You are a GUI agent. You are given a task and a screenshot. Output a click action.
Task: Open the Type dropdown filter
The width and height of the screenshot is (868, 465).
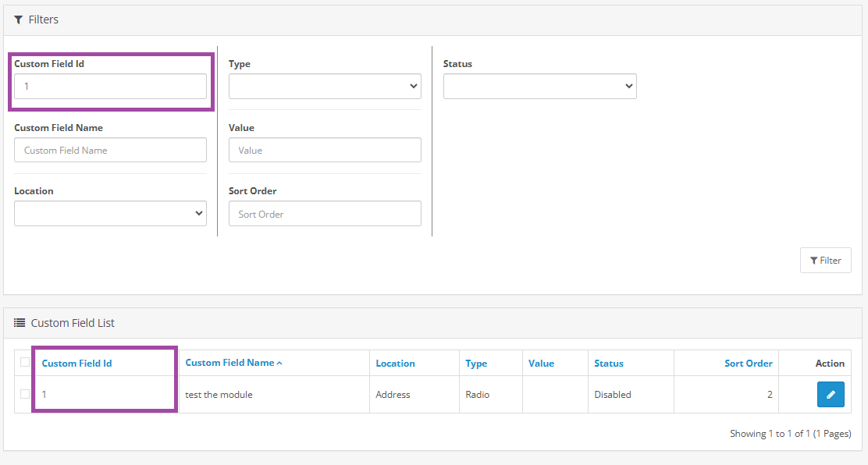pos(325,87)
